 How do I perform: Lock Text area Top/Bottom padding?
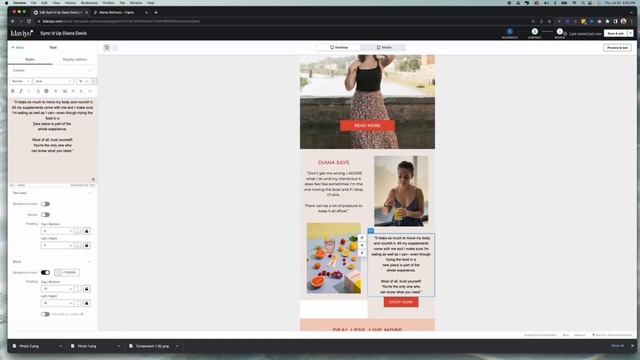pos(87,231)
